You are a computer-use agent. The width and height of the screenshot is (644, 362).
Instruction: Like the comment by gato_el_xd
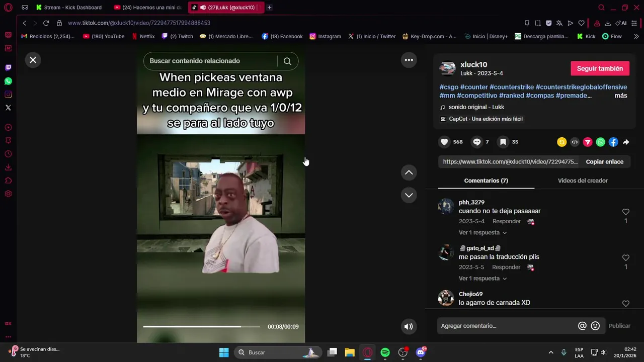(x=626, y=257)
